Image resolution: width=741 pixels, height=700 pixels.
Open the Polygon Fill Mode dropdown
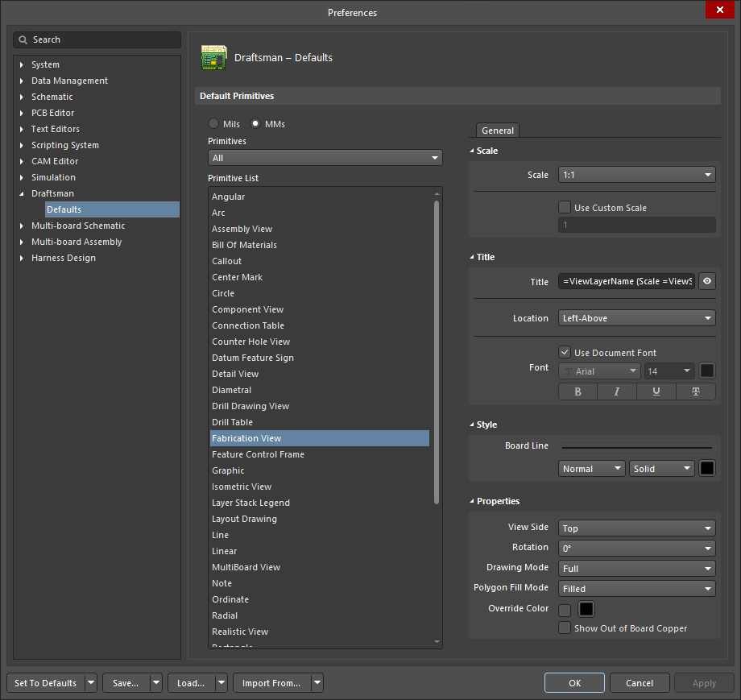[636, 589]
